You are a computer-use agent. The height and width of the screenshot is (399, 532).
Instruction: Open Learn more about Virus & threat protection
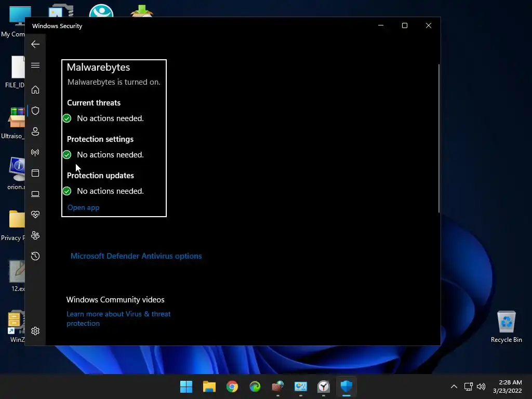point(118,318)
